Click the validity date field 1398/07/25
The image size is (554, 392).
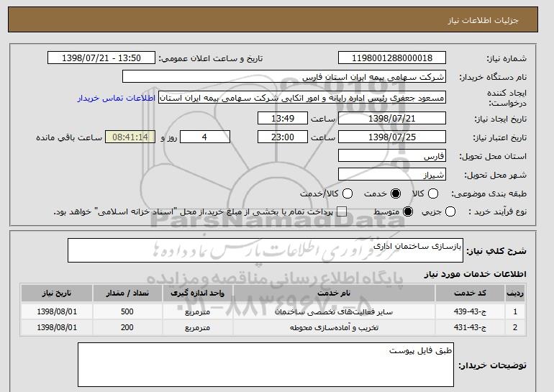coord(392,137)
